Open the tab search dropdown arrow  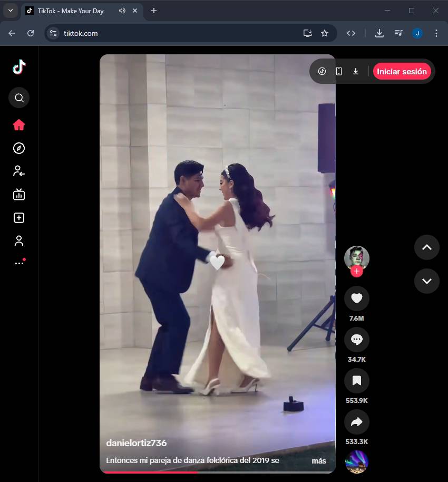point(10,11)
